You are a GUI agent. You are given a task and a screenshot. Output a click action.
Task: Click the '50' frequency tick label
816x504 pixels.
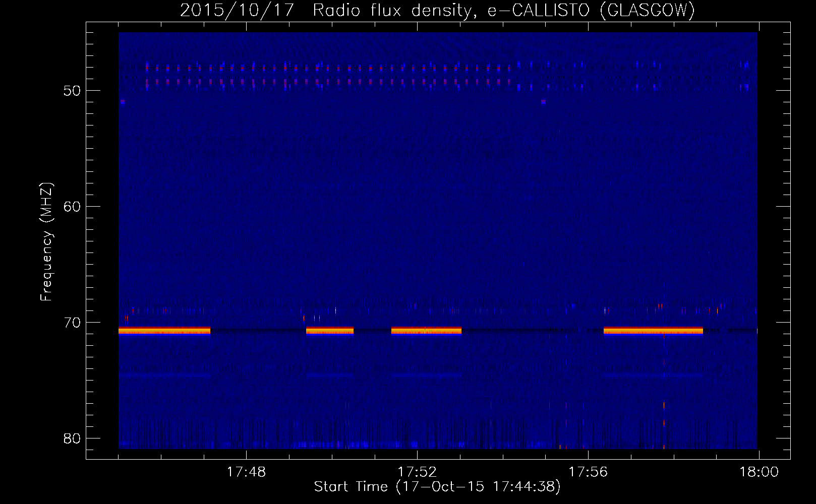click(72, 91)
